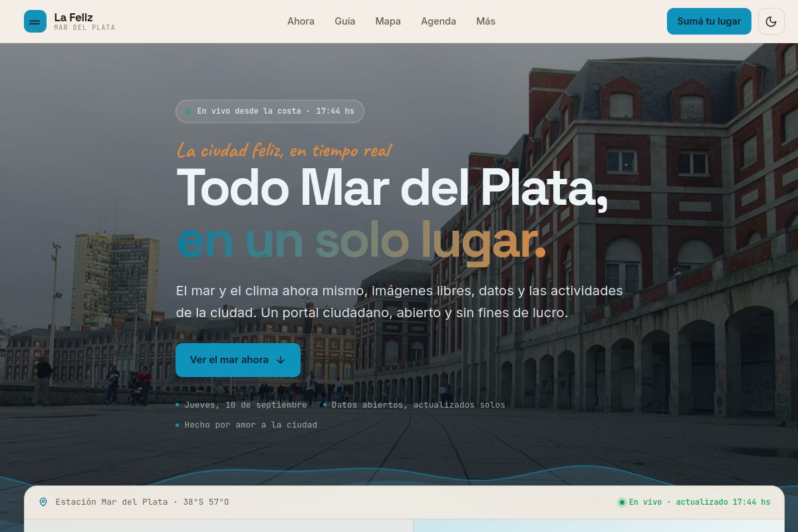
Task: Click the location pin icon by Estación
Action: click(x=43, y=502)
